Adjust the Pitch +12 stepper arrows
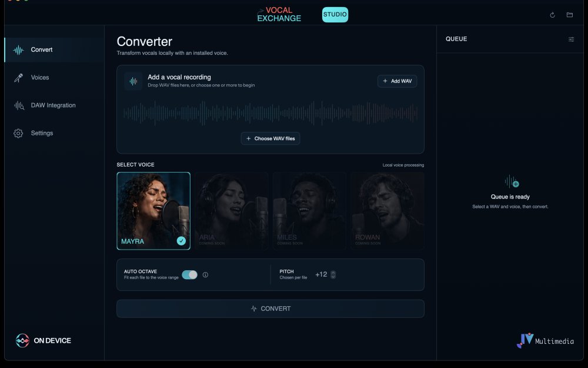588x368 pixels. click(333, 275)
